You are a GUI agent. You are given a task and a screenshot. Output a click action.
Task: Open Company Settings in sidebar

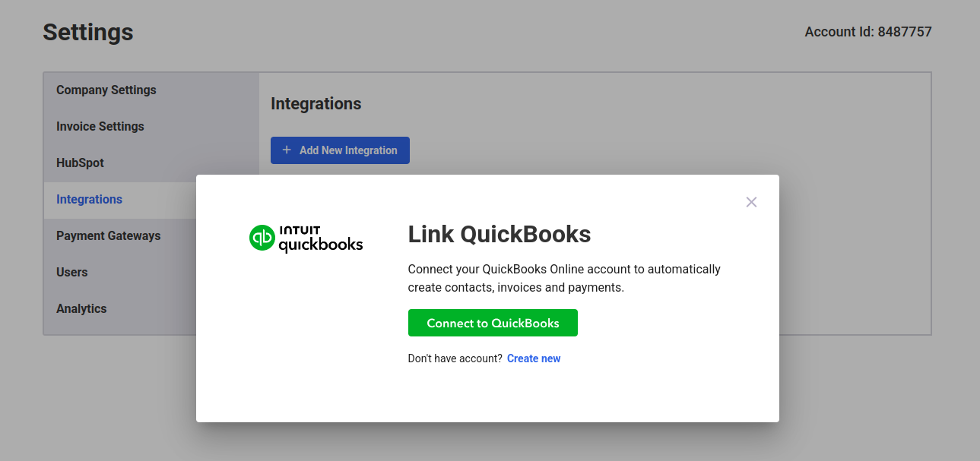[151, 90]
